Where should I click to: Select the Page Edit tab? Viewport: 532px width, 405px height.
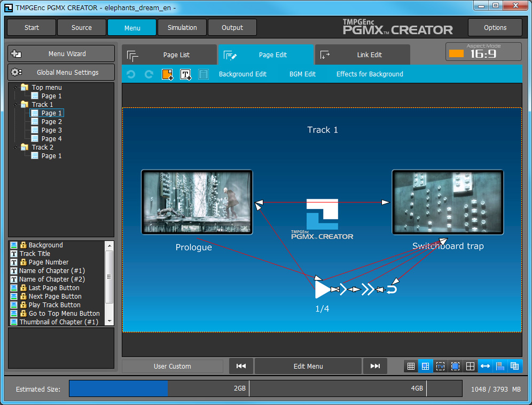point(266,54)
